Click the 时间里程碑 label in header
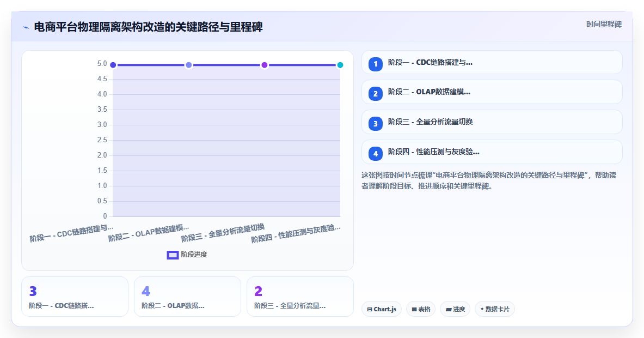This screenshot has width=644, height=338. tap(604, 25)
